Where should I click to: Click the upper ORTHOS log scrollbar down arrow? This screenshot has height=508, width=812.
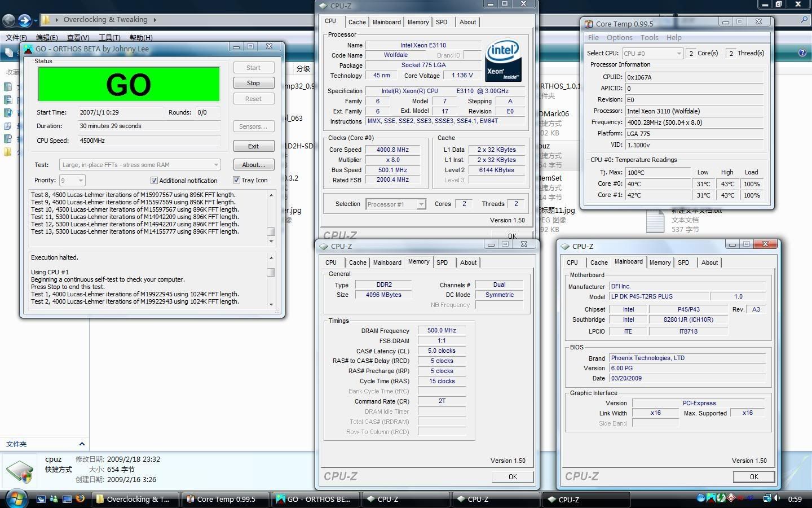(271, 242)
